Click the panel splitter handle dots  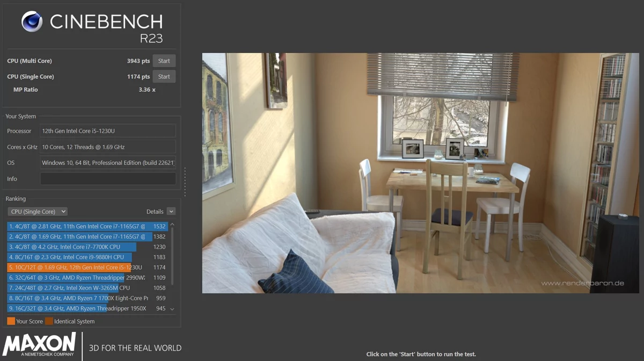(185, 182)
